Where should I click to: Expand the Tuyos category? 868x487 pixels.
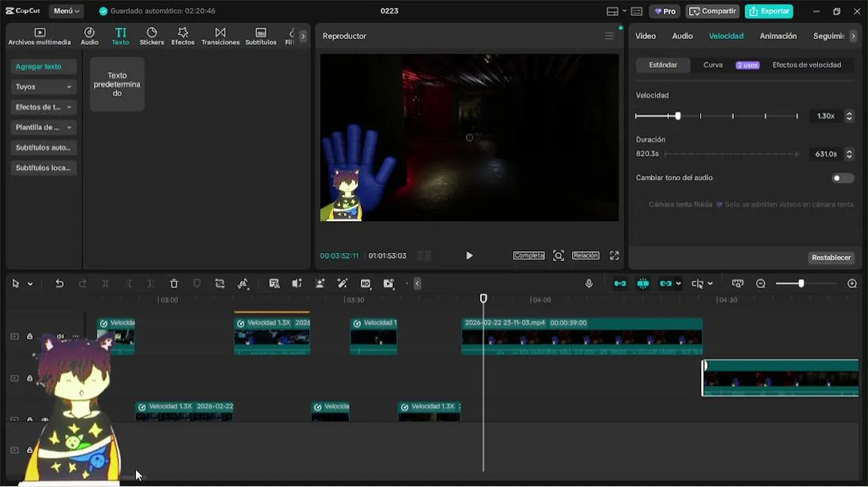click(x=43, y=87)
